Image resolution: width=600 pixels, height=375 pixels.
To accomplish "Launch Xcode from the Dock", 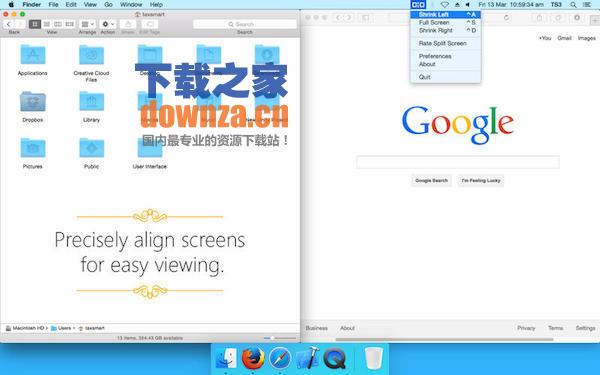I will [307, 359].
